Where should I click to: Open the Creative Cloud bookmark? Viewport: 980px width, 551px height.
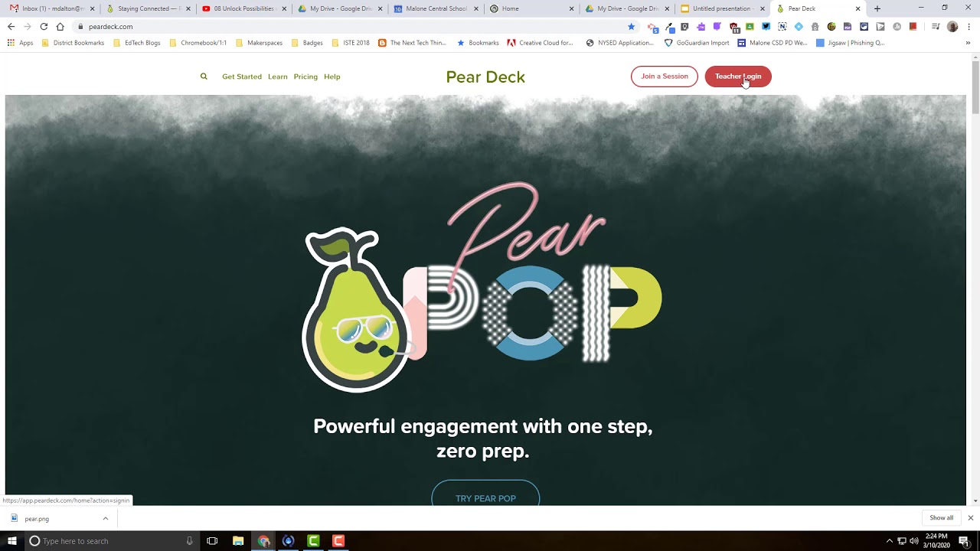tap(540, 43)
